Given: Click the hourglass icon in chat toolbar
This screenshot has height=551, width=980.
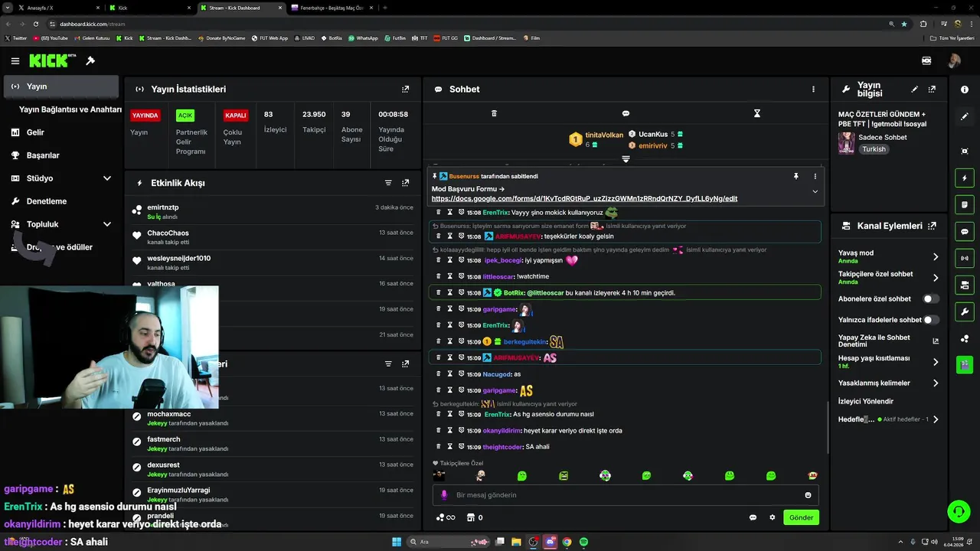Looking at the screenshot, I should (x=757, y=113).
